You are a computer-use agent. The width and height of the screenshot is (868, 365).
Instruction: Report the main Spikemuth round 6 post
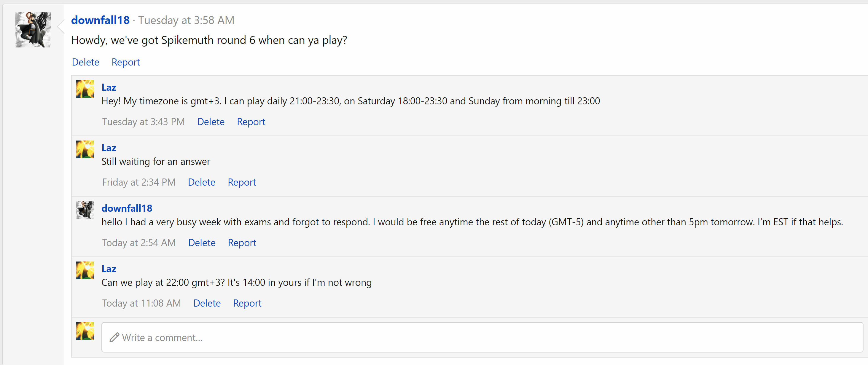click(126, 62)
